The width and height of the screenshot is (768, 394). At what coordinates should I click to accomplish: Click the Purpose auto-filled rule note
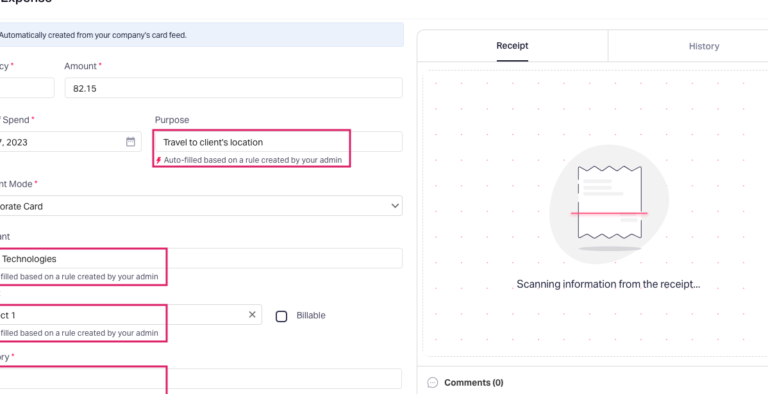click(x=253, y=160)
